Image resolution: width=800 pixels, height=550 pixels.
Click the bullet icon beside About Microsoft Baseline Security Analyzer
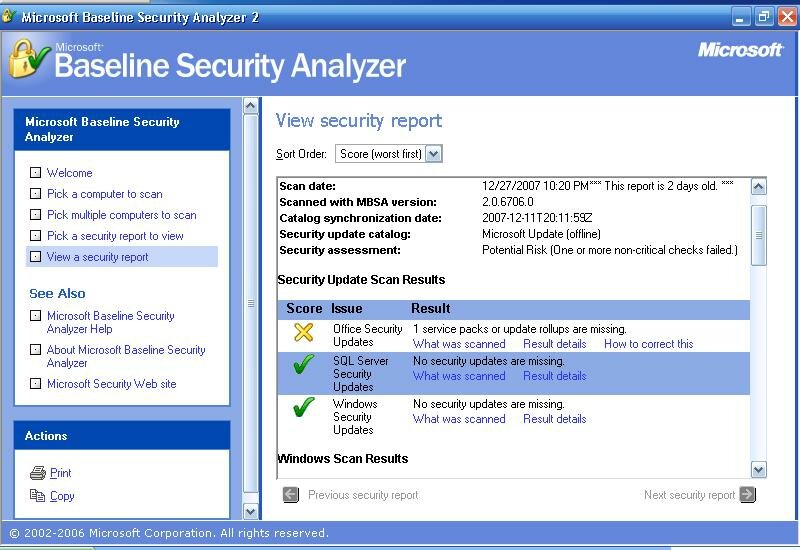(x=35, y=349)
